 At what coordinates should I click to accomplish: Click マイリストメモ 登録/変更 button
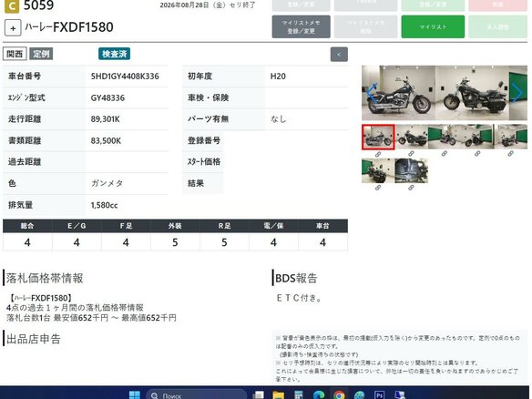point(301,26)
